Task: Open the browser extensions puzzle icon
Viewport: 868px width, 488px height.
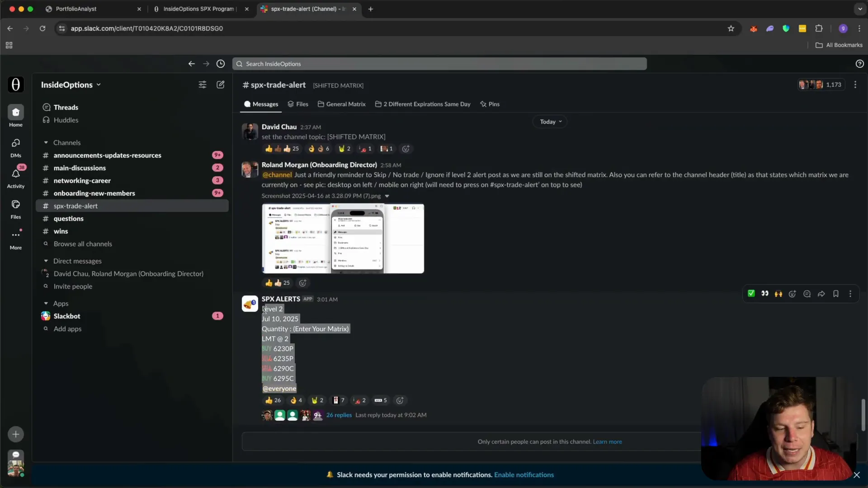Action: click(819, 28)
